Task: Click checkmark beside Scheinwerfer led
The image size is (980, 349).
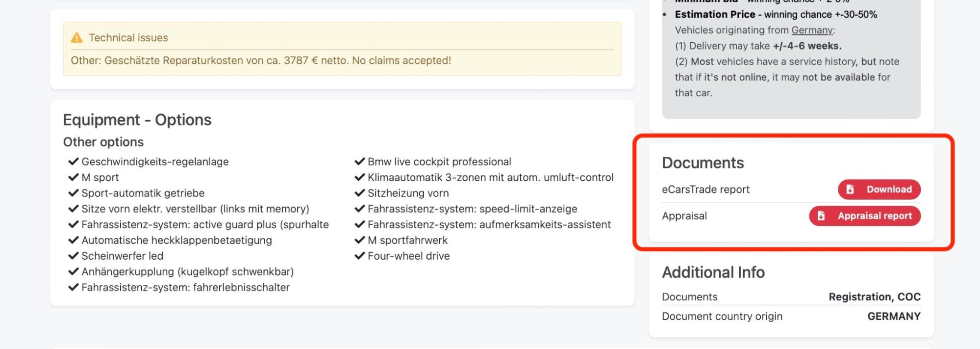Action: coord(74,256)
